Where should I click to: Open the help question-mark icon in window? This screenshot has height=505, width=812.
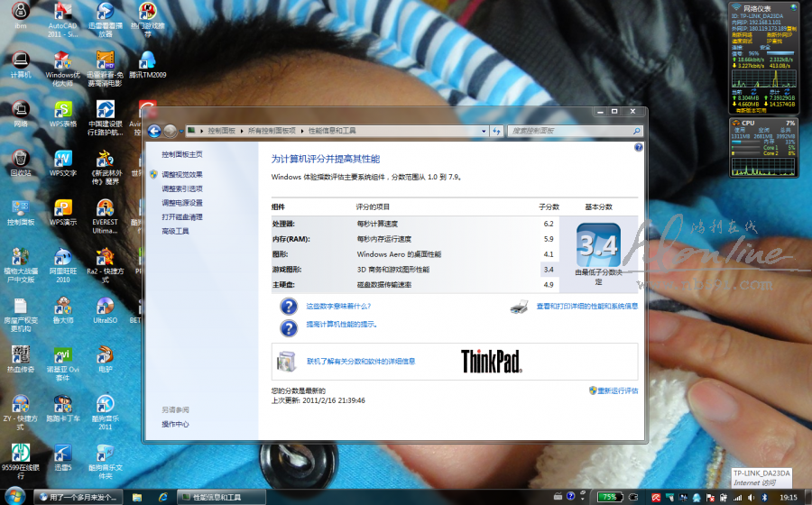tap(638, 147)
